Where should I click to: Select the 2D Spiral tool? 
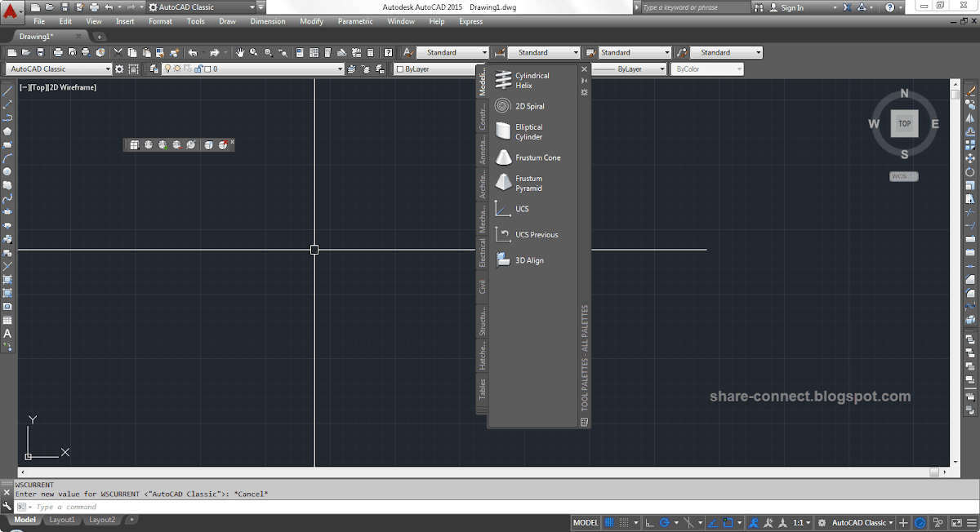tap(527, 106)
